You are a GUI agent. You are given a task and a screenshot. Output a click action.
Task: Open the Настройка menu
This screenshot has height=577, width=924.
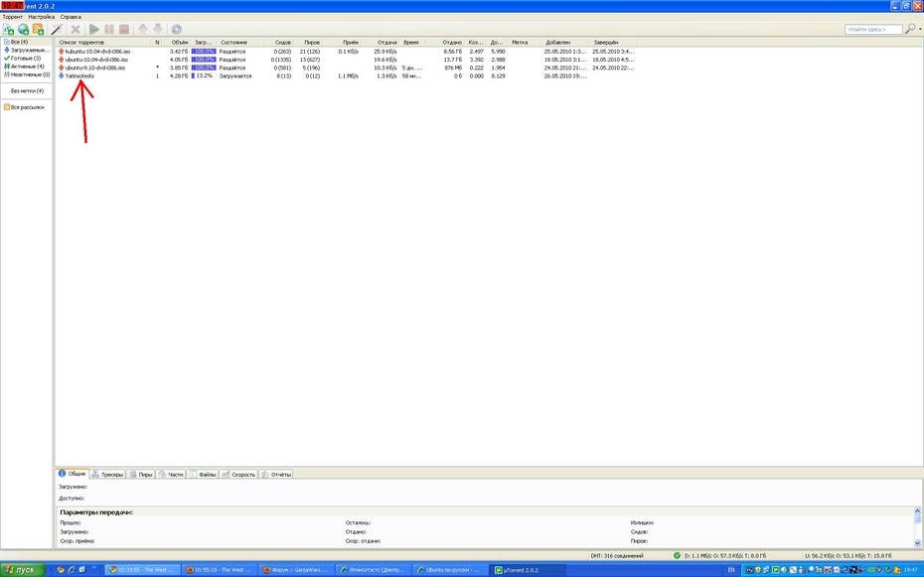pyautogui.click(x=42, y=17)
